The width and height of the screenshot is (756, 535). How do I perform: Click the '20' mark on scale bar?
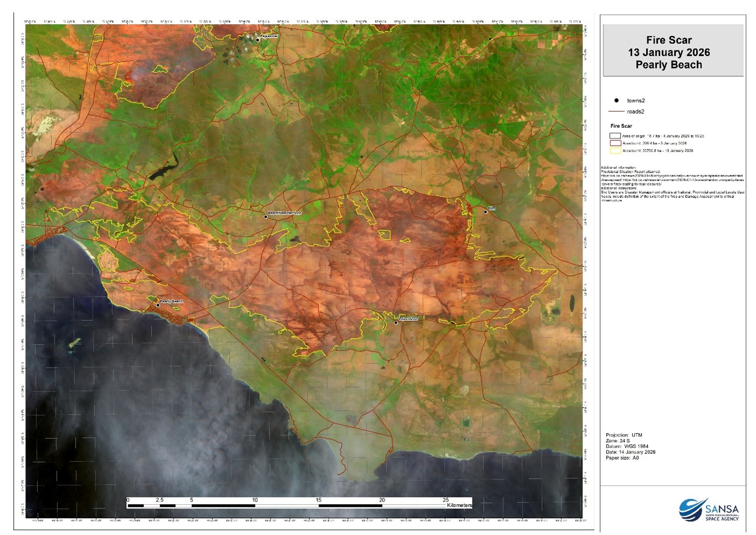(x=382, y=500)
